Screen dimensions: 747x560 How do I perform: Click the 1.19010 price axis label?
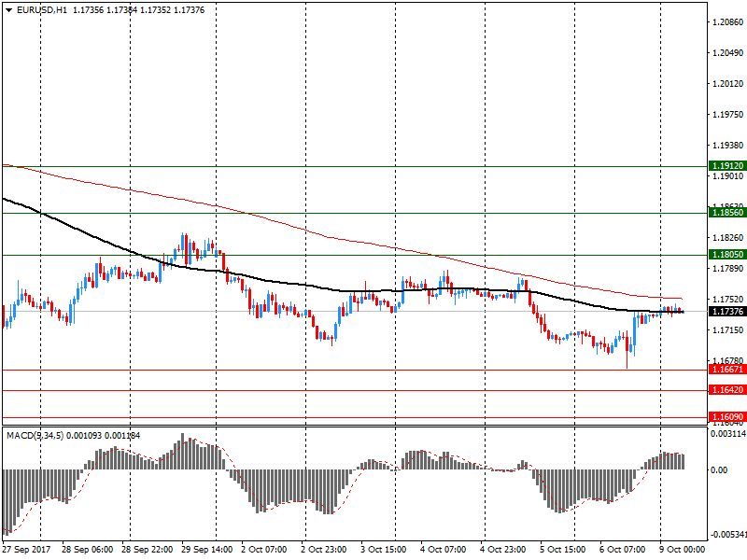point(728,176)
